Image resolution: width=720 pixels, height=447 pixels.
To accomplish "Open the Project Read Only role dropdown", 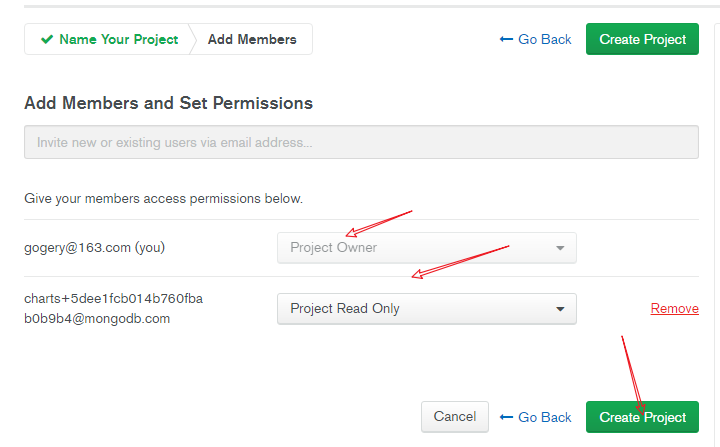I will (427, 309).
